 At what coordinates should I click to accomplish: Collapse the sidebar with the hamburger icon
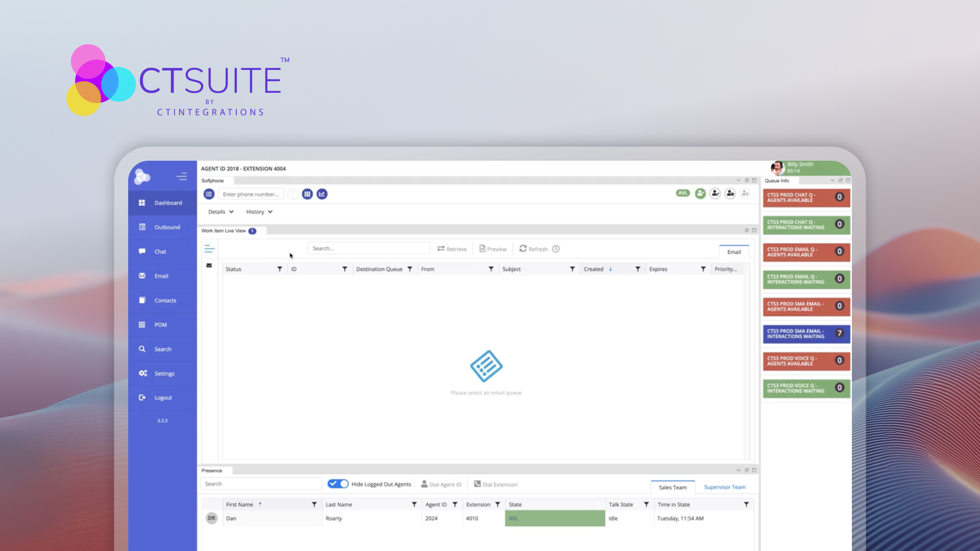point(182,177)
